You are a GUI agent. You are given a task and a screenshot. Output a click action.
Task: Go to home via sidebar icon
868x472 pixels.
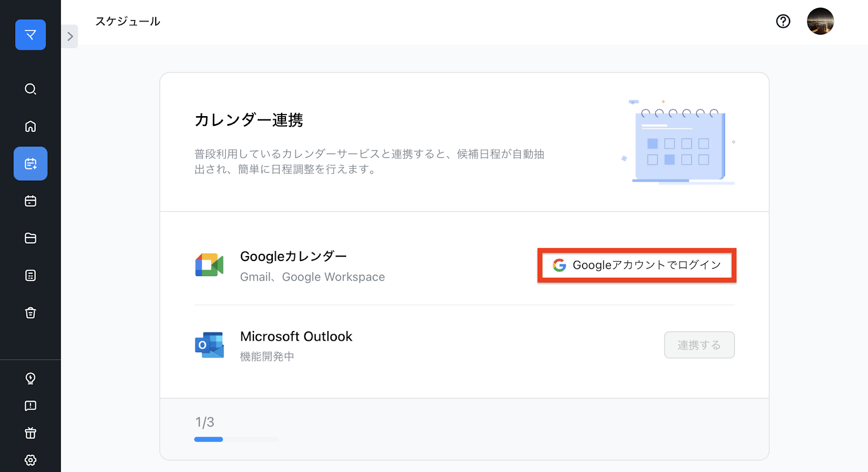click(30, 126)
